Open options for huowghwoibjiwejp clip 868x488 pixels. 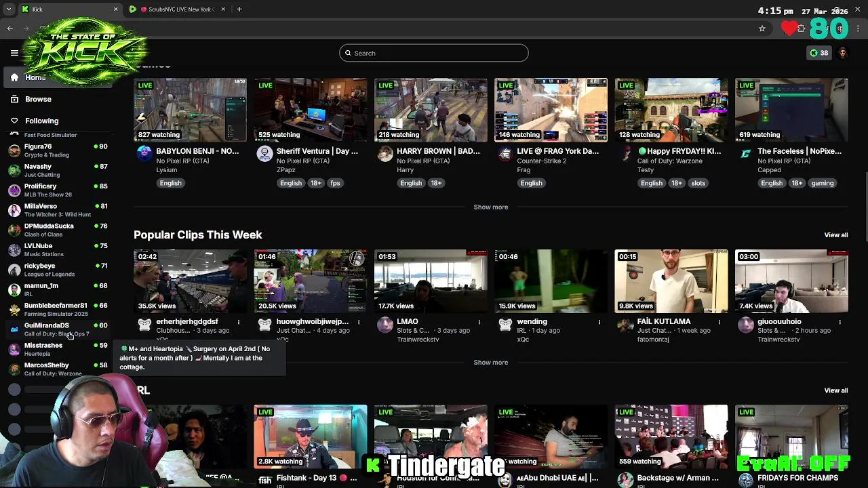(x=359, y=322)
